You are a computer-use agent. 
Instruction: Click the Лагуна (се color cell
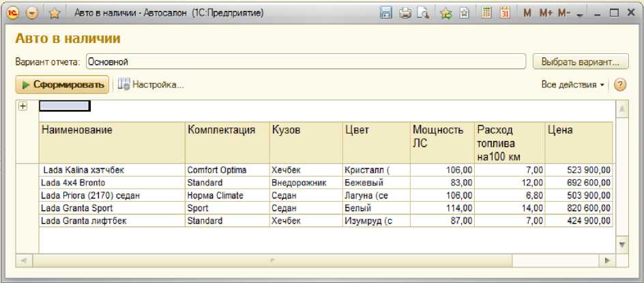[377, 196]
